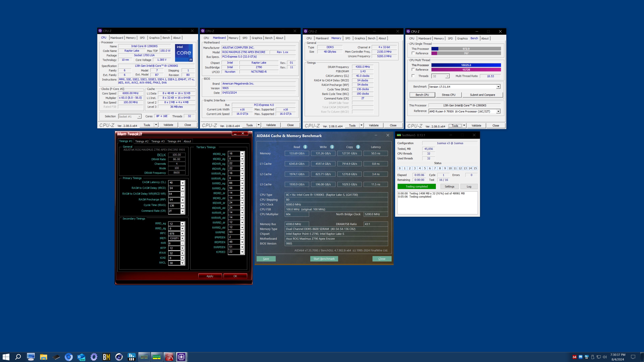644x362 pixels.
Task: Open tREFi value dropdown
Action: pos(182,238)
